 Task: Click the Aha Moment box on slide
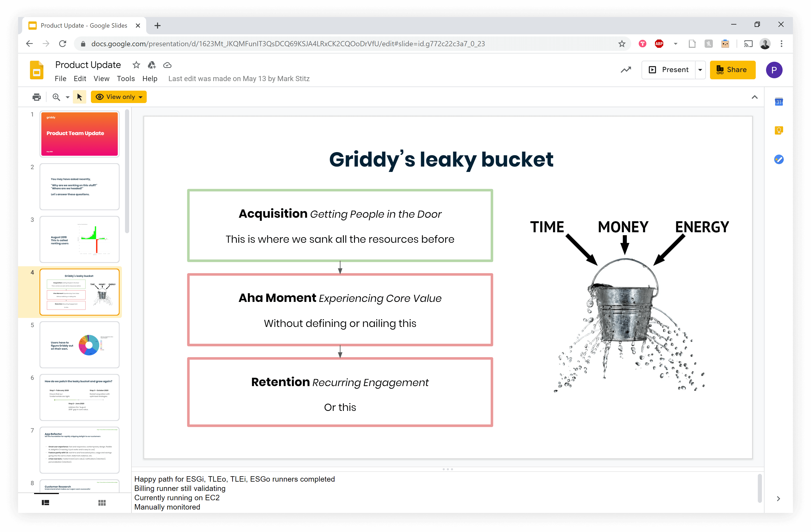click(340, 310)
